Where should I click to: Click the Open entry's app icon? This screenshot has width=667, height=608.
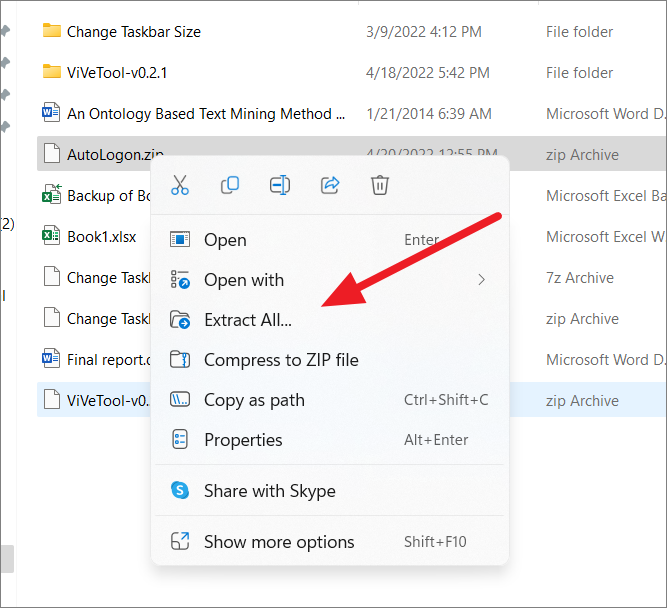pos(180,240)
